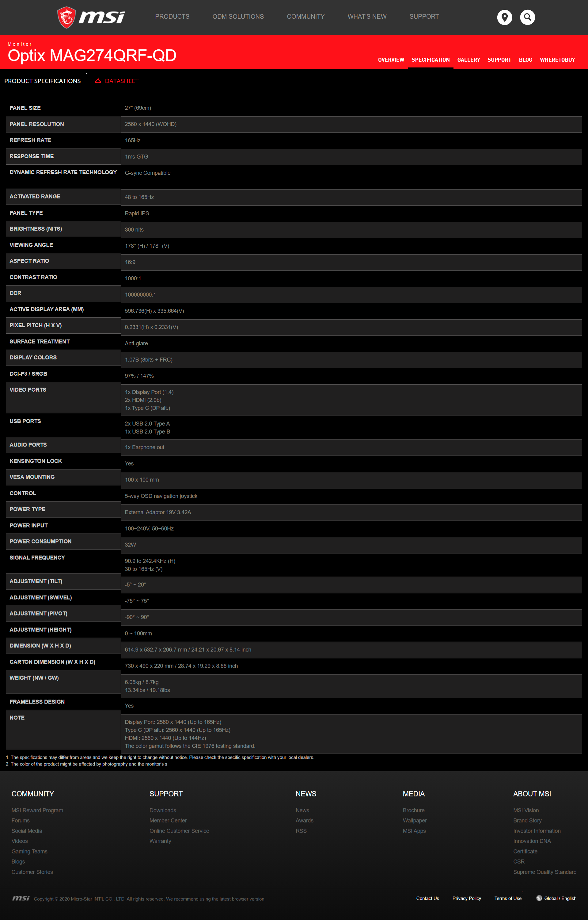Click the 'Rapid IPS' panel type value
588x920 pixels.
coord(137,213)
